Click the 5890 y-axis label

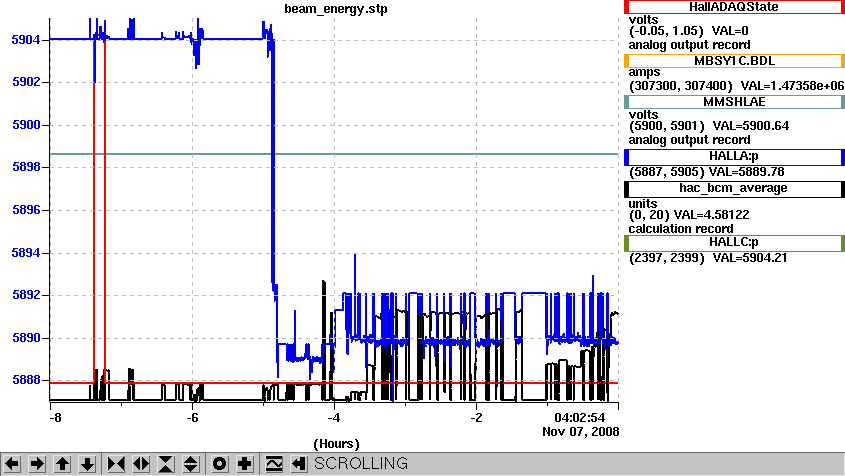click(26, 338)
